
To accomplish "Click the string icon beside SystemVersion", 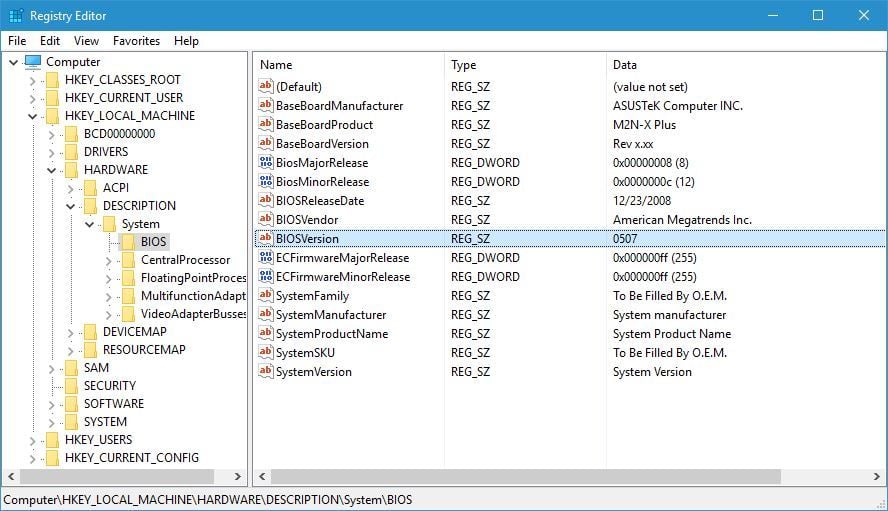I will tap(266, 371).
